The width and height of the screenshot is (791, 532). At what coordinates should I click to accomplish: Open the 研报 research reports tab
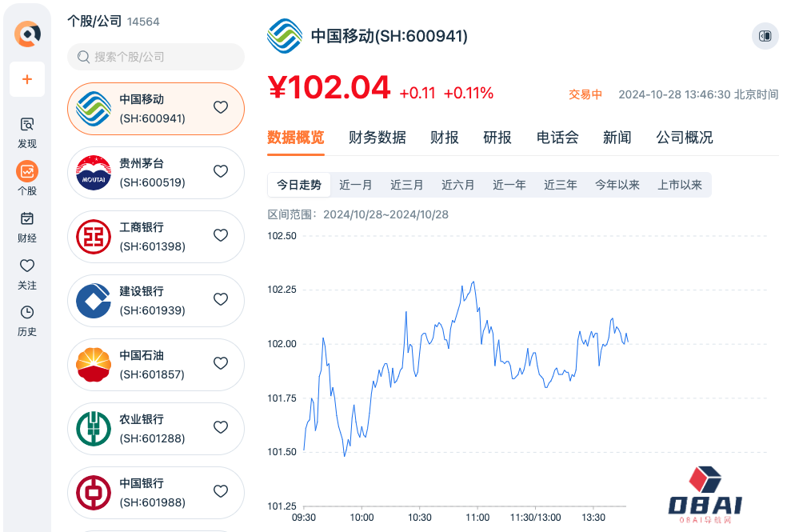tap(497, 138)
